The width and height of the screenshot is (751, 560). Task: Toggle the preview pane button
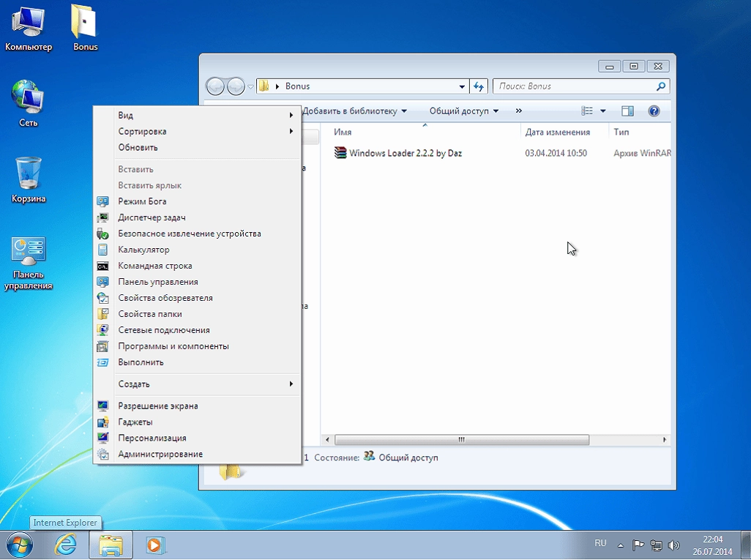click(x=627, y=111)
